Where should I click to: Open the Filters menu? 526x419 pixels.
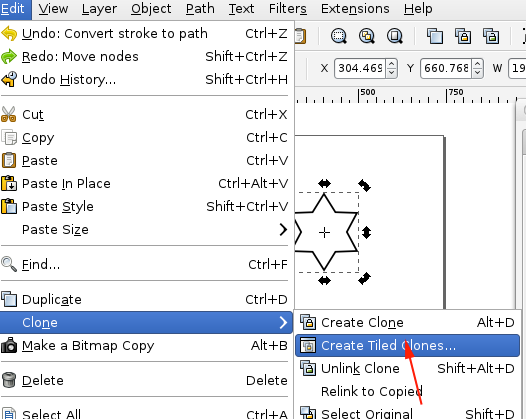[287, 9]
